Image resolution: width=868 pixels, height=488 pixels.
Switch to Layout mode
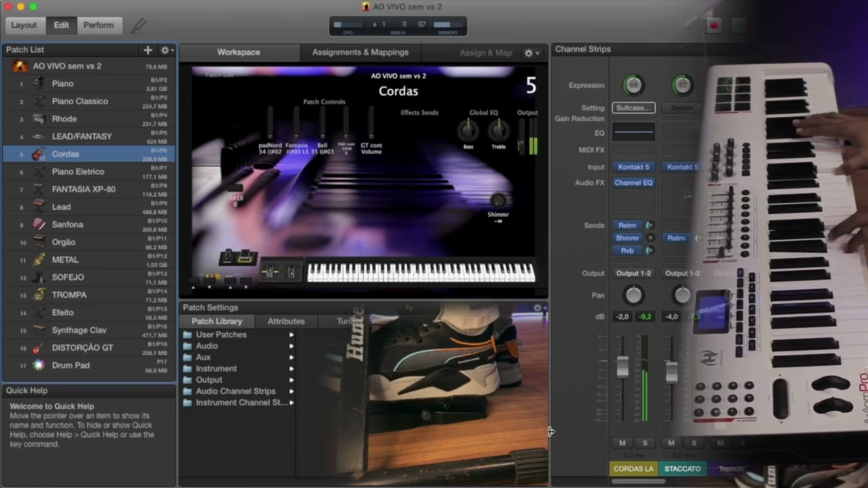click(24, 25)
